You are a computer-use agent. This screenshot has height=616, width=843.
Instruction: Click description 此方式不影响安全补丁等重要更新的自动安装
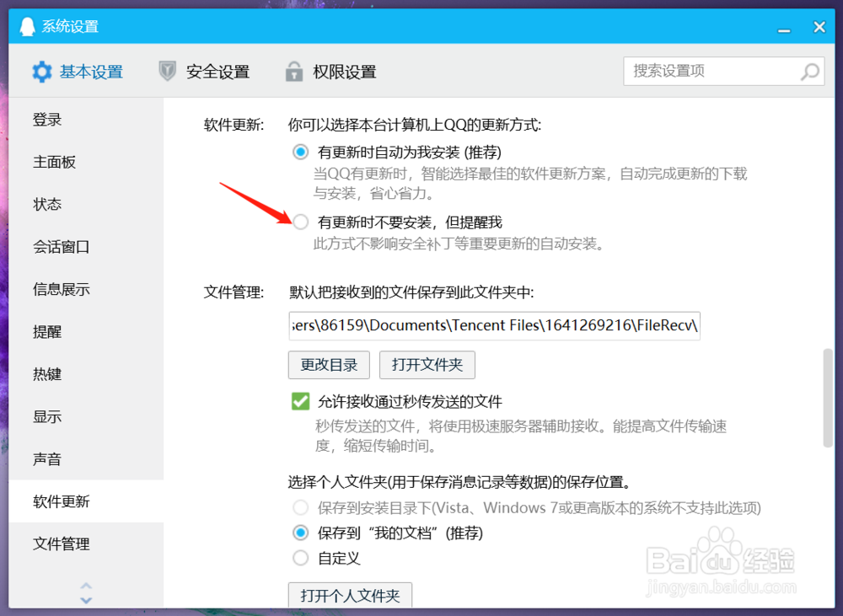pos(459,244)
